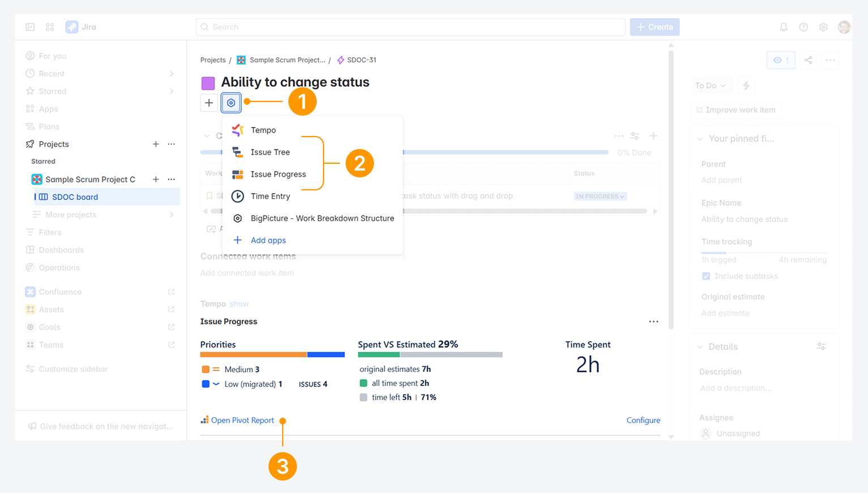Select Time Entry from the apps menu
This screenshot has width=868, height=493.
313,196
